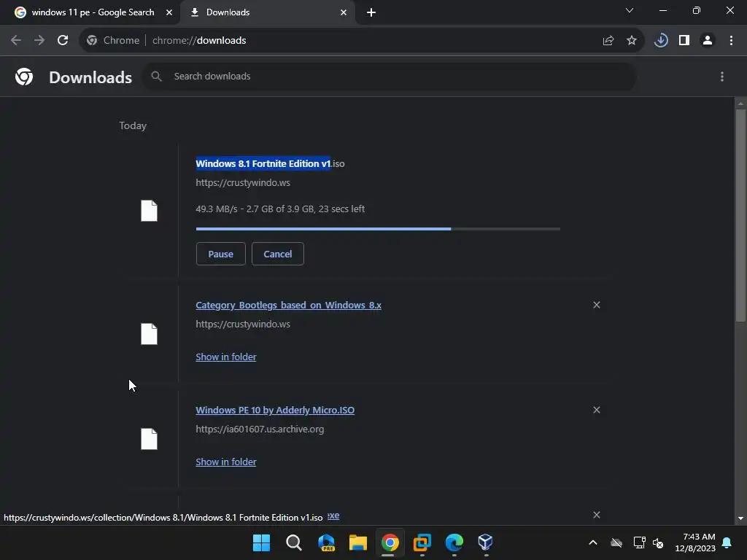Open Chrome's three-dot menu
Image resolution: width=747 pixels, height=560 pixels.
[x=731, y=41]
